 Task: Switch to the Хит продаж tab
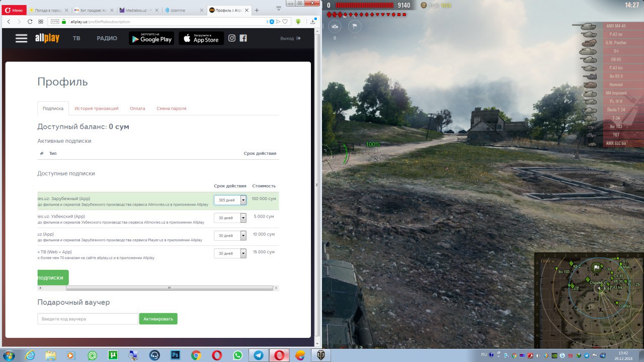coord(93,10)
